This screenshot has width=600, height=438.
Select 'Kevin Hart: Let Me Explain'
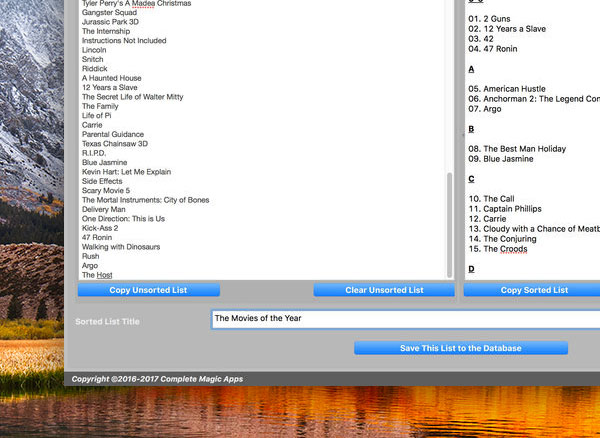[126, 172]
